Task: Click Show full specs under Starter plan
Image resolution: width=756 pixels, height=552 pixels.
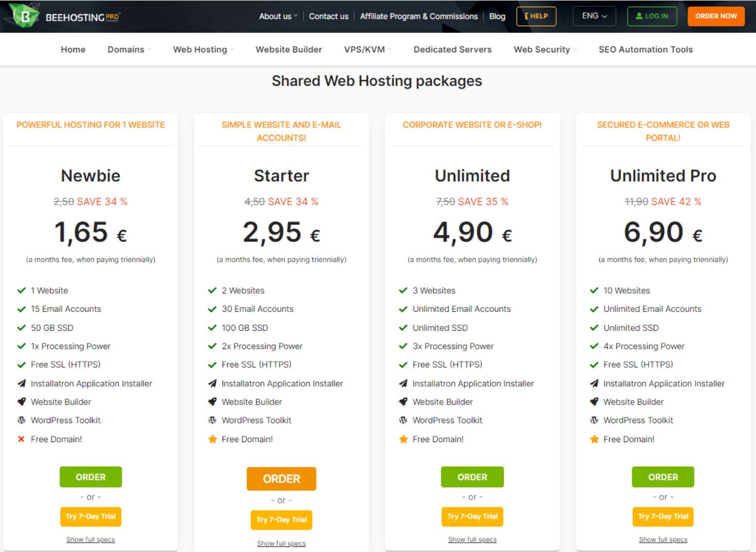Action: pos(281,543)
